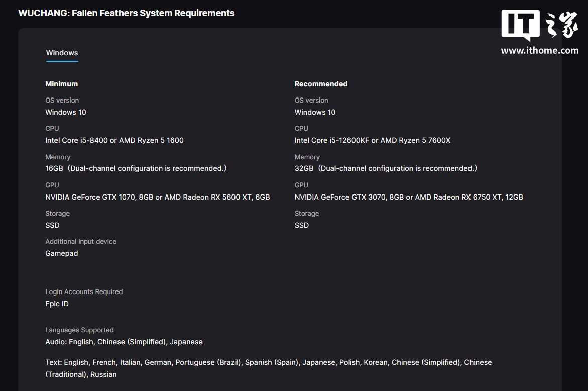
Task: Click the www.ithome.com watermark link
Action: coord(540,50)
